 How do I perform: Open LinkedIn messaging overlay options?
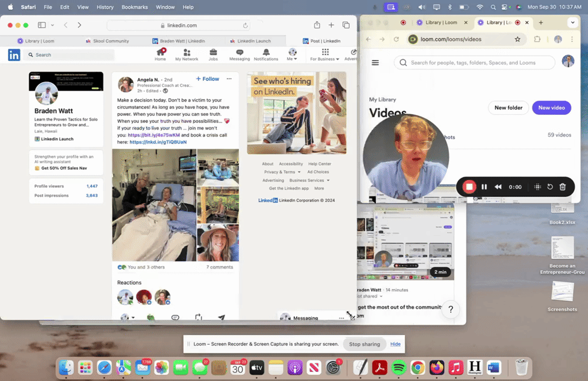point(341,318)
